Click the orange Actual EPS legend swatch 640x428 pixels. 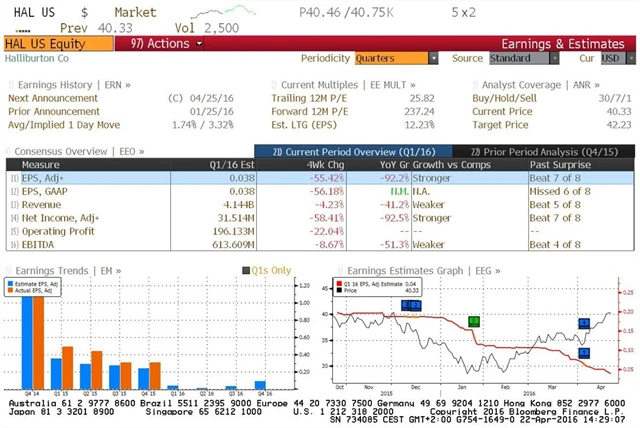[x=11, y=290]
